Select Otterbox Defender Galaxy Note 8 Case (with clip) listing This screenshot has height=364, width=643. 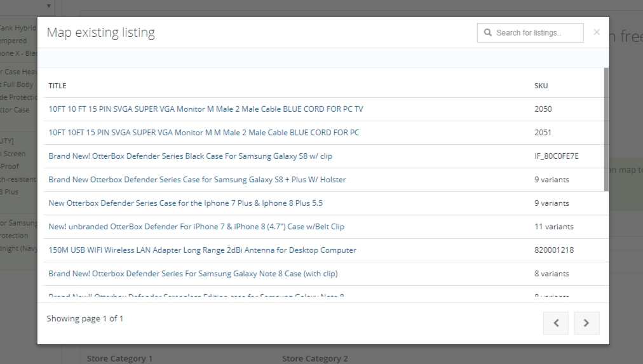pyautogui.click(x=193, y=273)
